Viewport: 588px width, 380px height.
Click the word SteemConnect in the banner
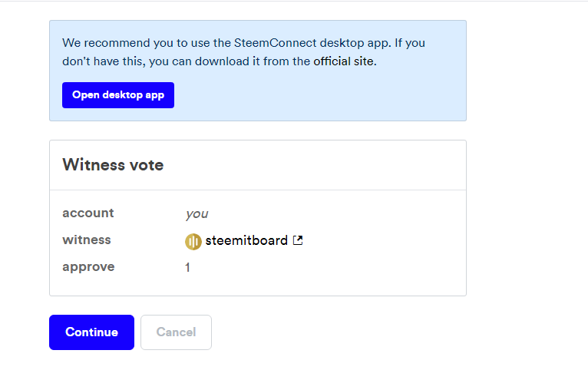coord(248,42)
